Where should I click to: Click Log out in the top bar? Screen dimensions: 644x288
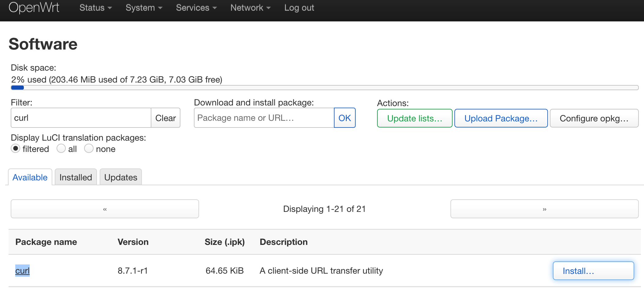[299, 8]
